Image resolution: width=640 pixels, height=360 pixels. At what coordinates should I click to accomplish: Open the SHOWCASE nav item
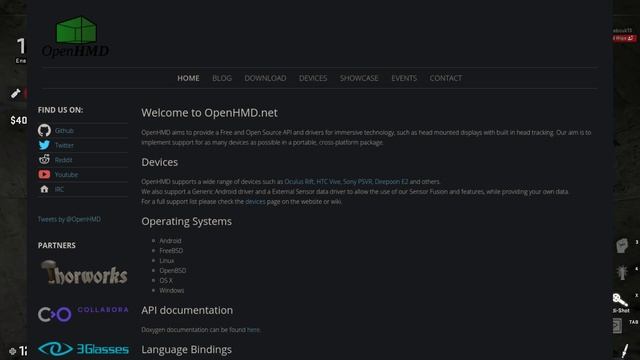359,78
